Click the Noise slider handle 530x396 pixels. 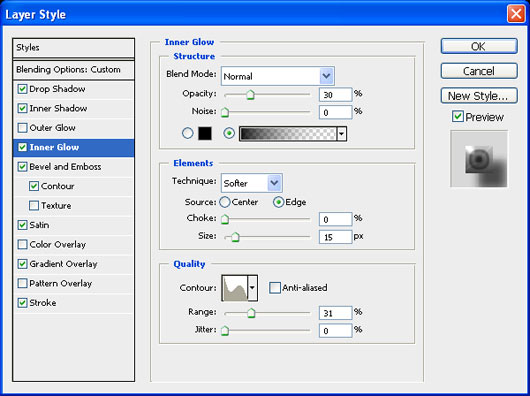pyautogui.click(x=225, y=113)
